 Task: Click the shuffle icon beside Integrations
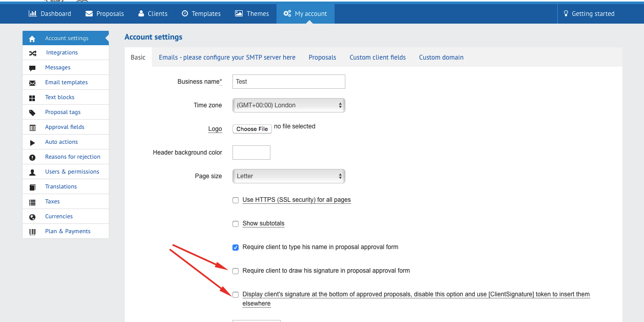(x=32, y=53)
